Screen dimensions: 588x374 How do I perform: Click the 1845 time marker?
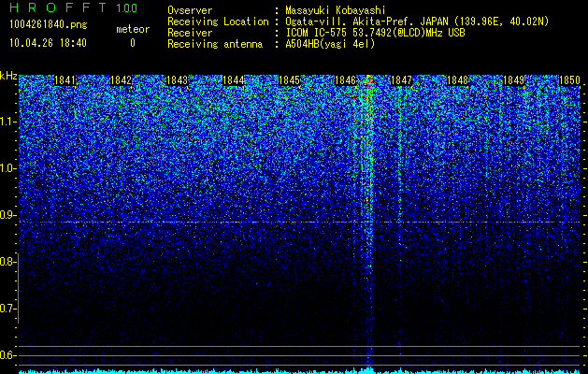coord(289,80)
